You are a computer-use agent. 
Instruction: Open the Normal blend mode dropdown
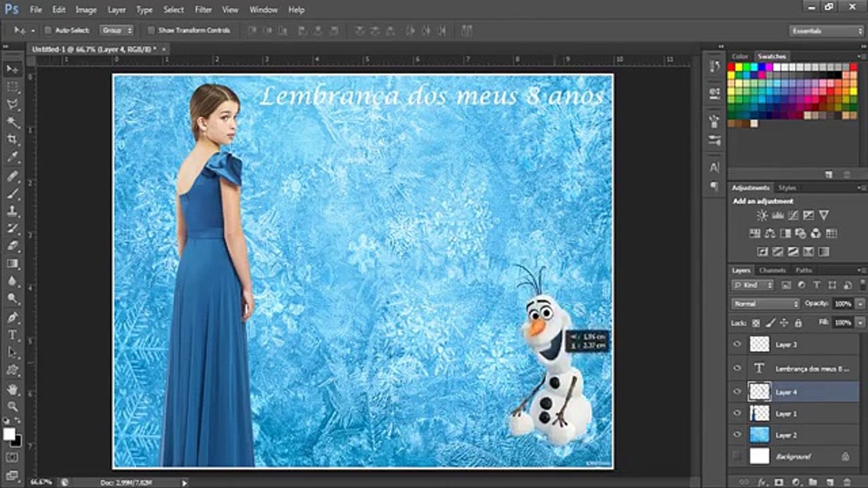tap(766, 304)
